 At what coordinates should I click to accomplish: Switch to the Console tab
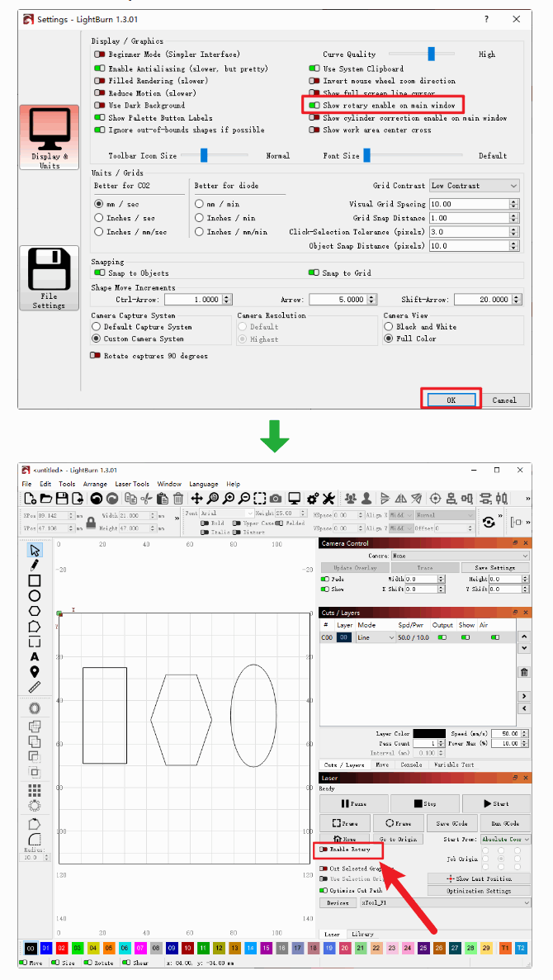click(x=411, y=765)
